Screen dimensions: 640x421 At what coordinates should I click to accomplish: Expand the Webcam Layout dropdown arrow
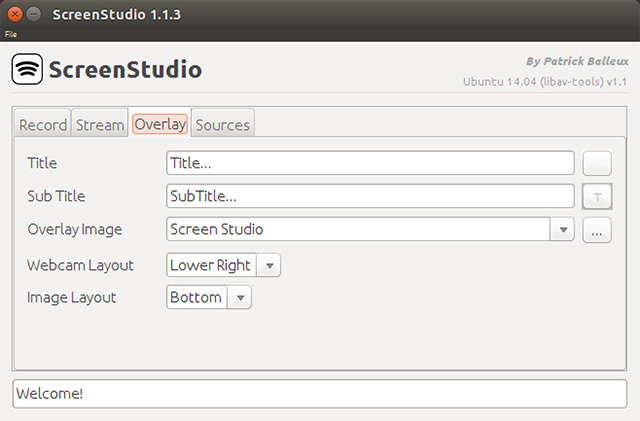(269, 265)
